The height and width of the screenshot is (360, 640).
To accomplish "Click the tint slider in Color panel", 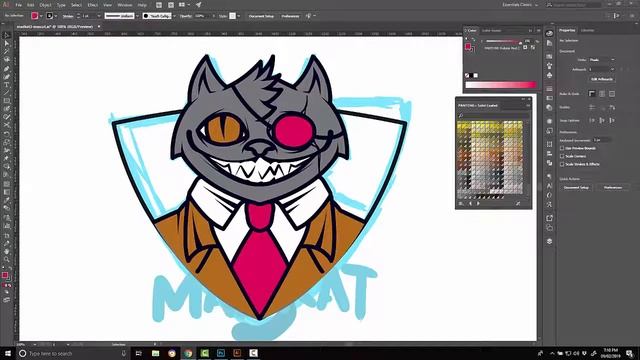I will click(x=504, y=41).
